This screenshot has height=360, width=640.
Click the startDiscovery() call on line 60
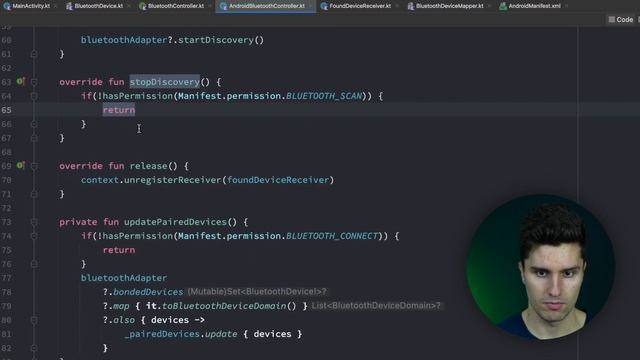click(221, 40)
